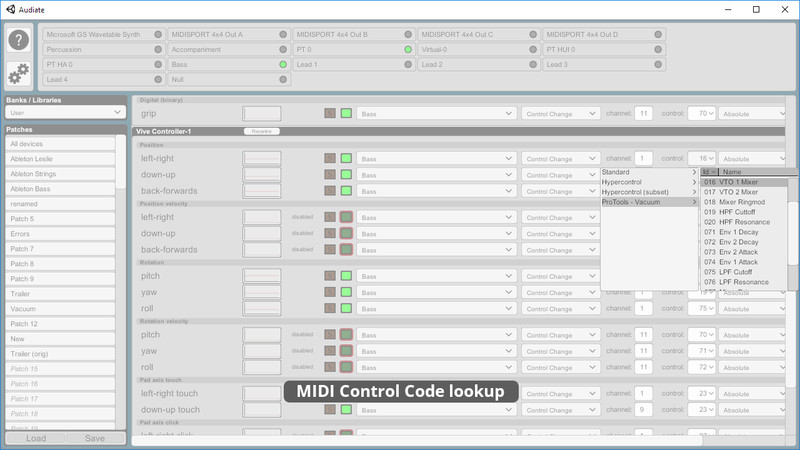Screen dimensions: 800x450
Task: Expand the Hypercontrol submenu
Action: pyautogui.click(x=649, y=182)
